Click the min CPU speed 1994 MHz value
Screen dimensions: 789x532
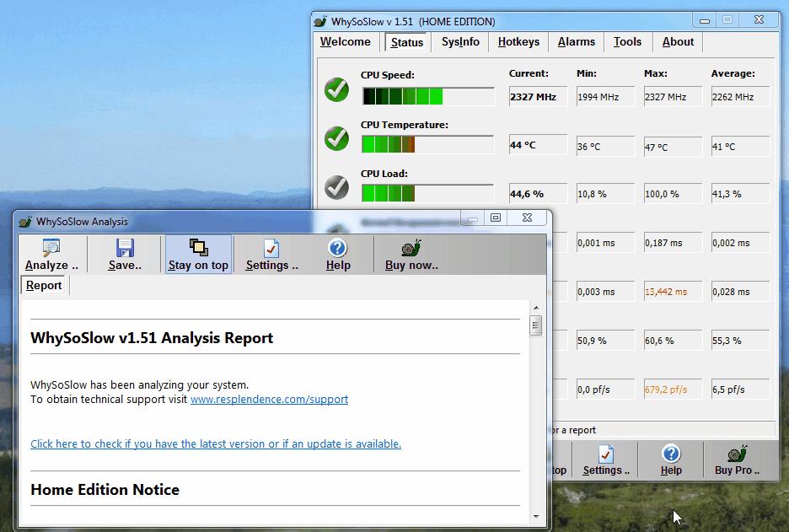(x=605, y=97)
